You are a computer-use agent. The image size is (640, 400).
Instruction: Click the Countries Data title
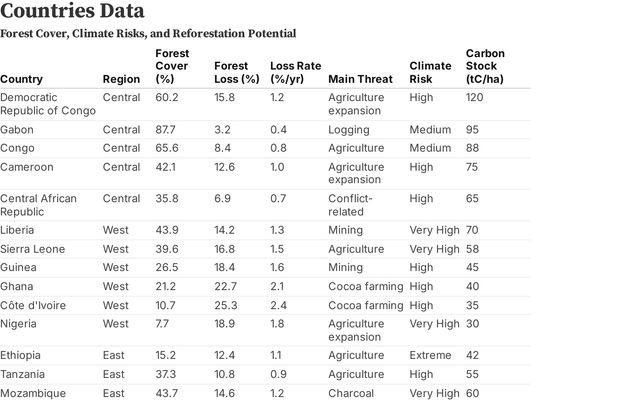[x=71, y=12]
